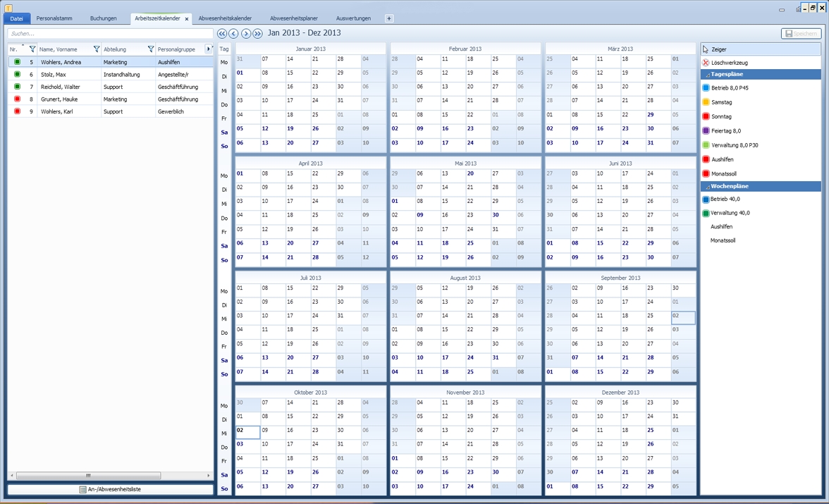Screen dimensions: 829x504
Task: Jump back a full period with double-left arrow
Action: click(x=222, y=33)
